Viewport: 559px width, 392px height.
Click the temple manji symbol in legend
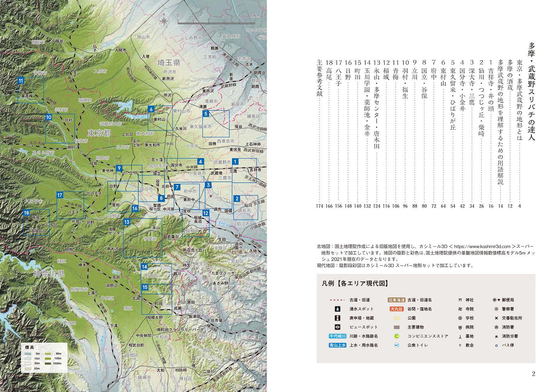pos(460,309)
